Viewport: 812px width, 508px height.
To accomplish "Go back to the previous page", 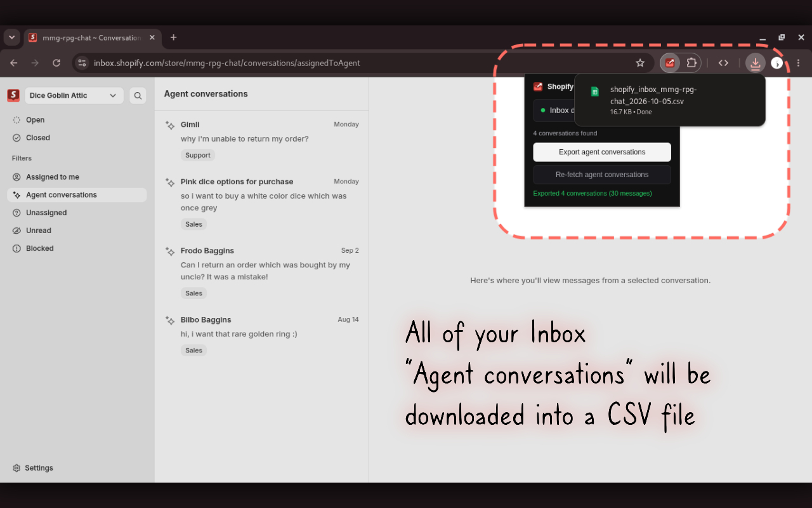I will 14,63.
